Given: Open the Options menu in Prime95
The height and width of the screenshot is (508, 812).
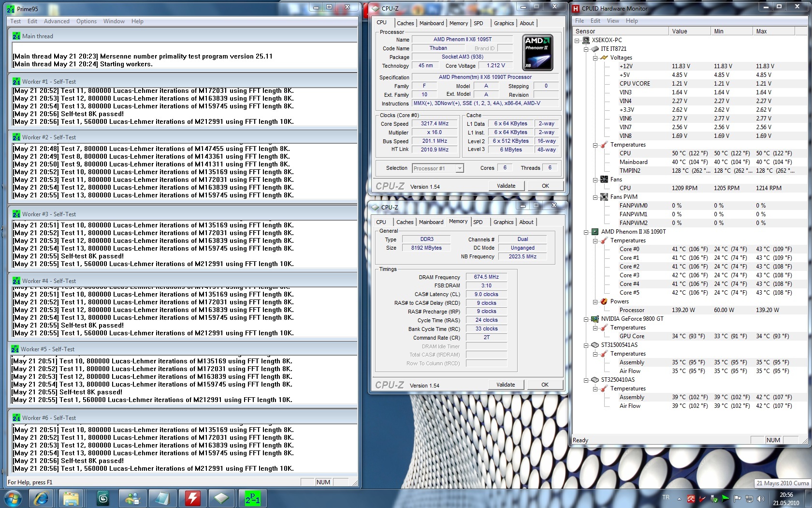Looking at the screenshot, I should point(87,21).
